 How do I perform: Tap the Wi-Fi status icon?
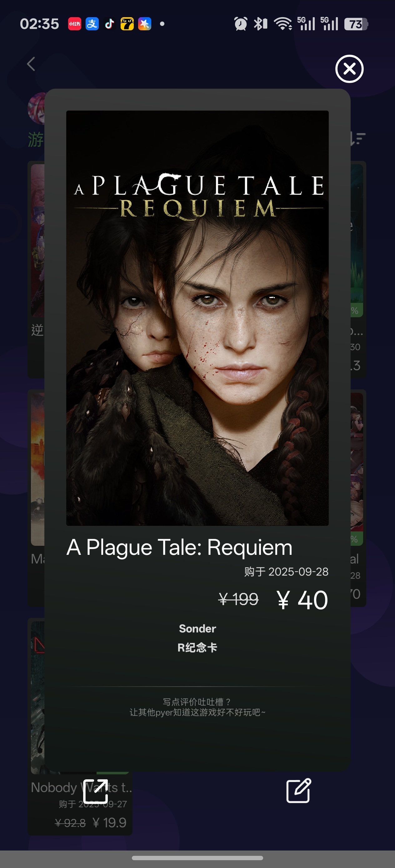coord(283,24)
